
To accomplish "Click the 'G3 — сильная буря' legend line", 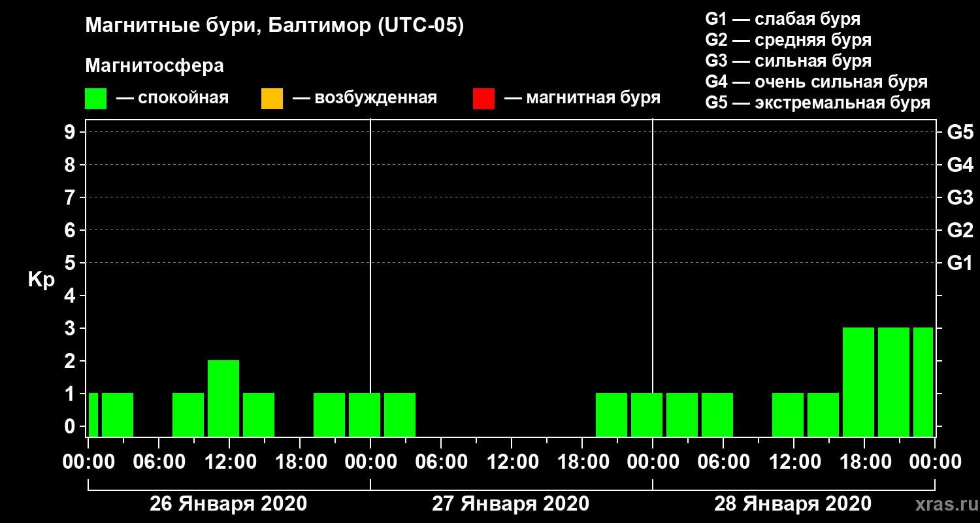I will pyautogui.click(x=789, y=61).
